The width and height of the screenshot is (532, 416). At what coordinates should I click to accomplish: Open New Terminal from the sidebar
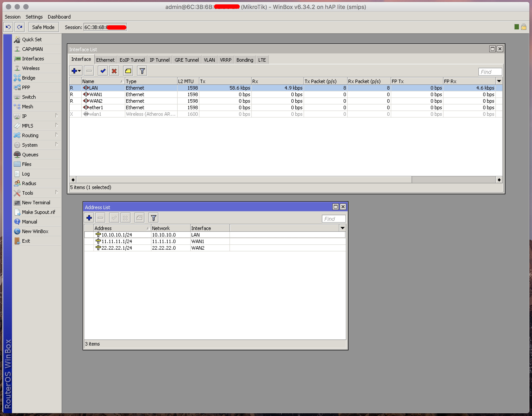pos(36,203)
